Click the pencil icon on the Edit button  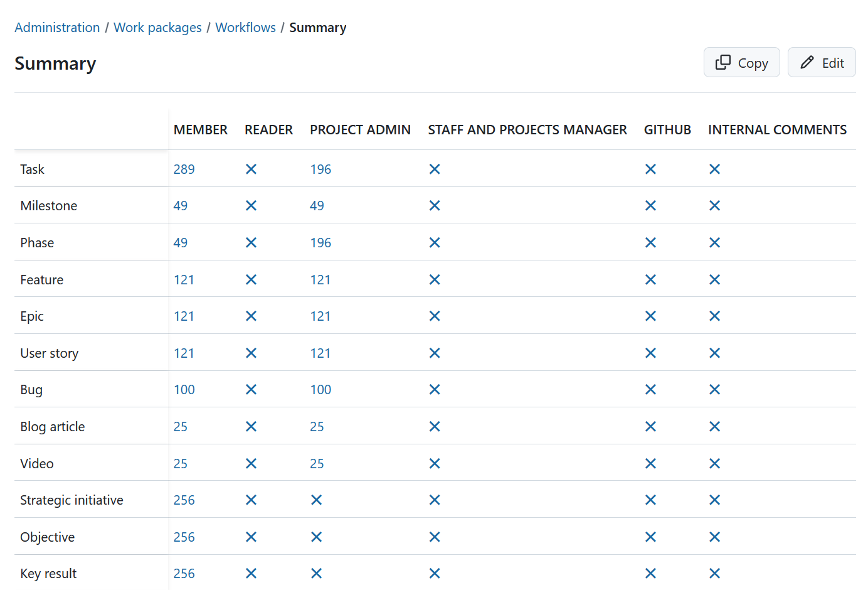click(x=807, y=62)
